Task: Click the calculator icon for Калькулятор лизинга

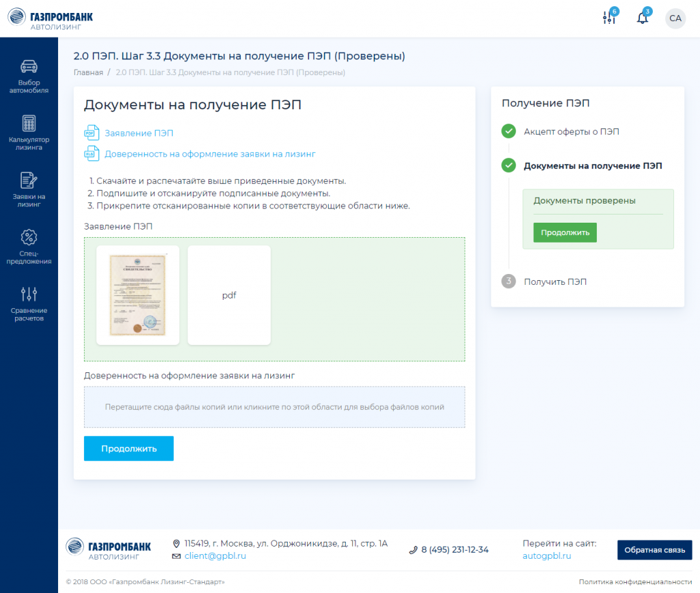Action: 29,123
